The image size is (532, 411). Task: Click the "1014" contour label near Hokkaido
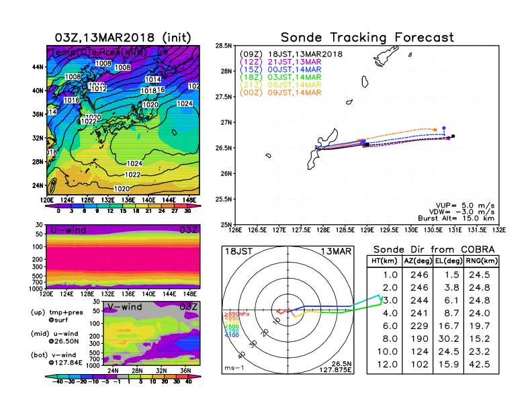[152, 79]
